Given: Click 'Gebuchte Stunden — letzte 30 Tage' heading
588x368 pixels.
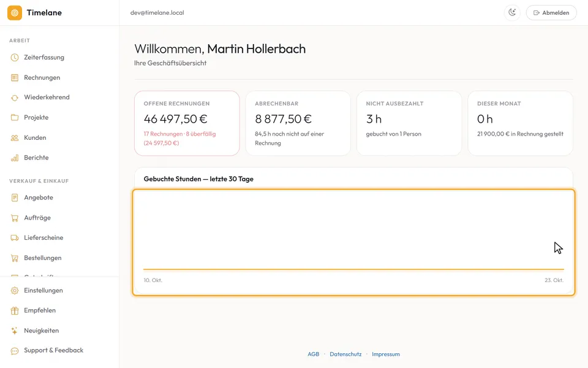Looking at the screenshot, I should point(198,179).
